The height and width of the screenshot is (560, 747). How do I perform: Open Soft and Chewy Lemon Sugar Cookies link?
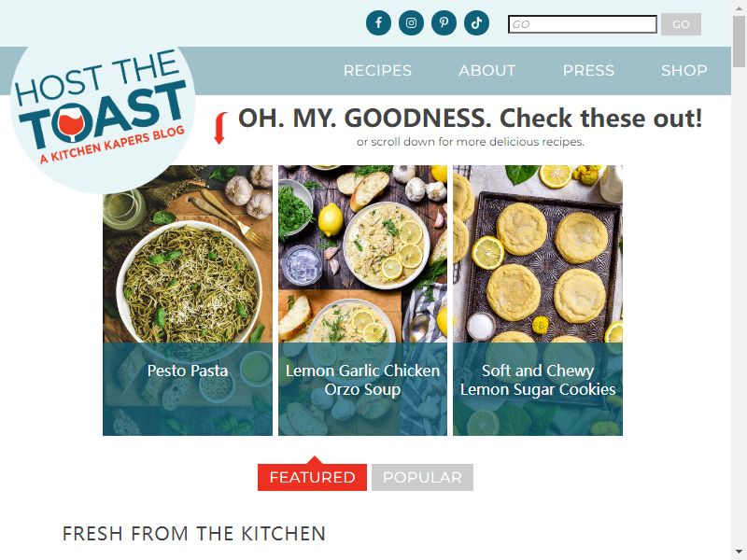click(x=538, y=380)
